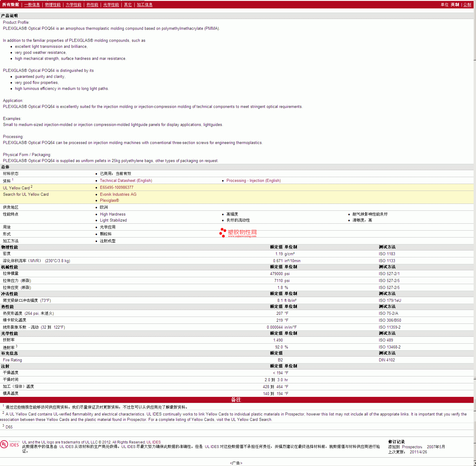476x466 pixels.
Task: Go to the 力学性能 tab
Action: tap(74, 5)
